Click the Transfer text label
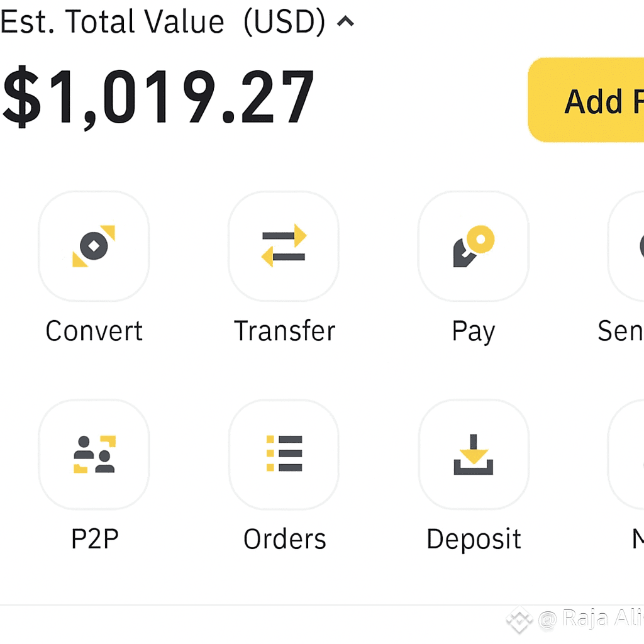644x644 pixels. pyautogui.click(x=284, y=331)
